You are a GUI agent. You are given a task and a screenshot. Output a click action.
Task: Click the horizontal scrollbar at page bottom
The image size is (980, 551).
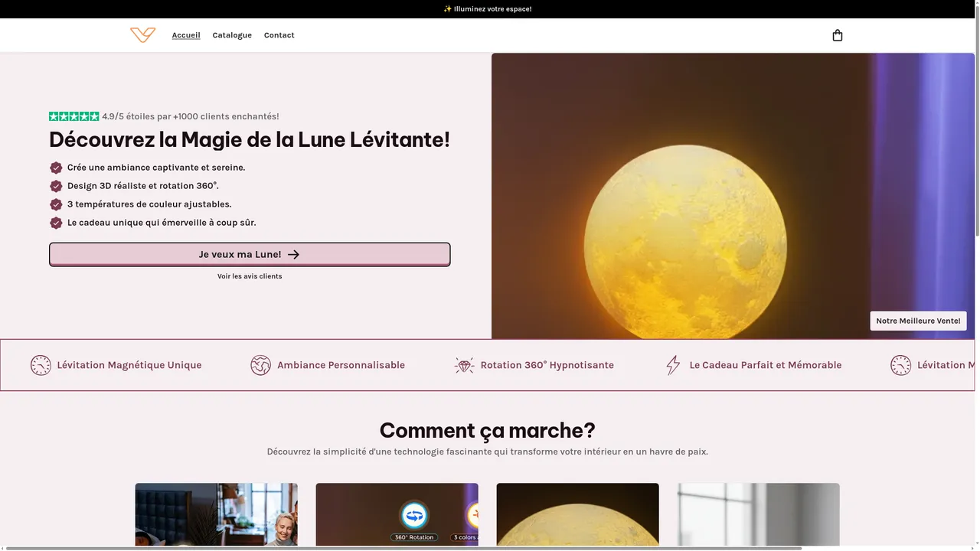404,548
